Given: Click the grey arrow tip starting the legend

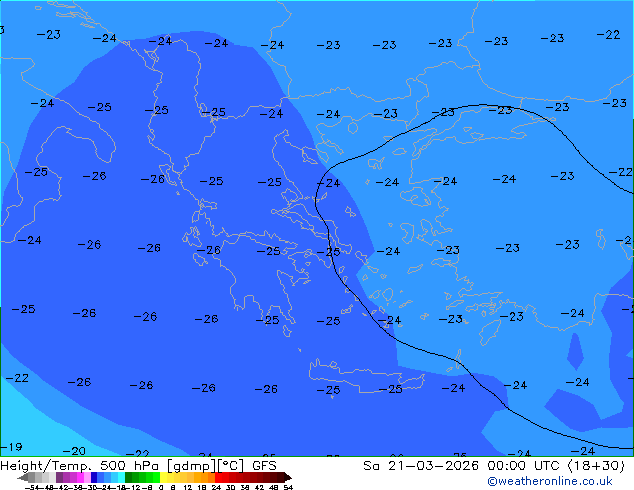Looking at the screenshot, I should (x=23, y=477).
